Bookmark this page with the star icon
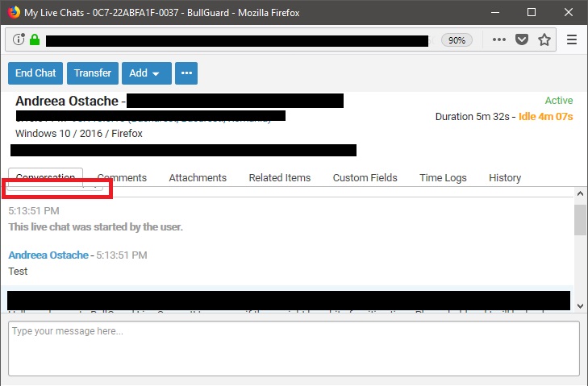 coord(544,39)
